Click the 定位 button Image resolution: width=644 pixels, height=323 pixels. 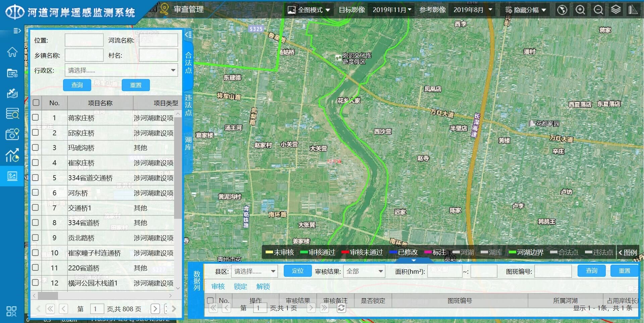point(298,271)
